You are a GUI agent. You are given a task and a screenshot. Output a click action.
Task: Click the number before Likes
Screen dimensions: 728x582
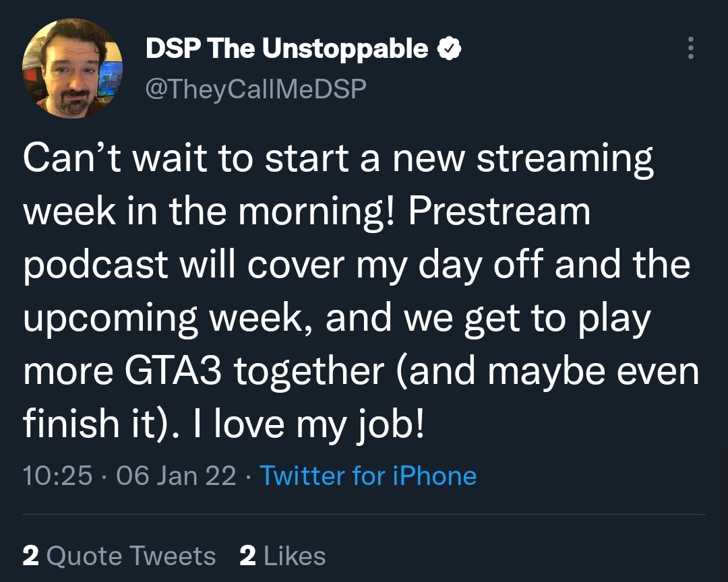coord(248,556)
